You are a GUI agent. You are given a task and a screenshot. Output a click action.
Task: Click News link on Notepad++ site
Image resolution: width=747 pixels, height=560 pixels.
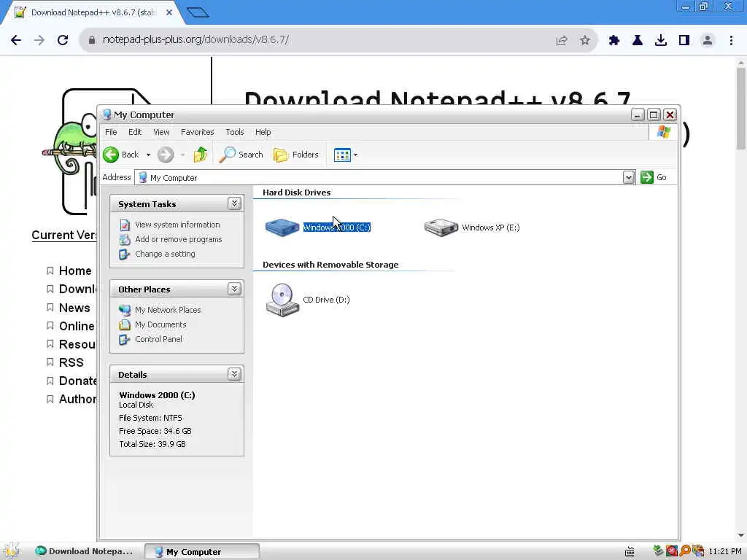(x=74, y=308)
